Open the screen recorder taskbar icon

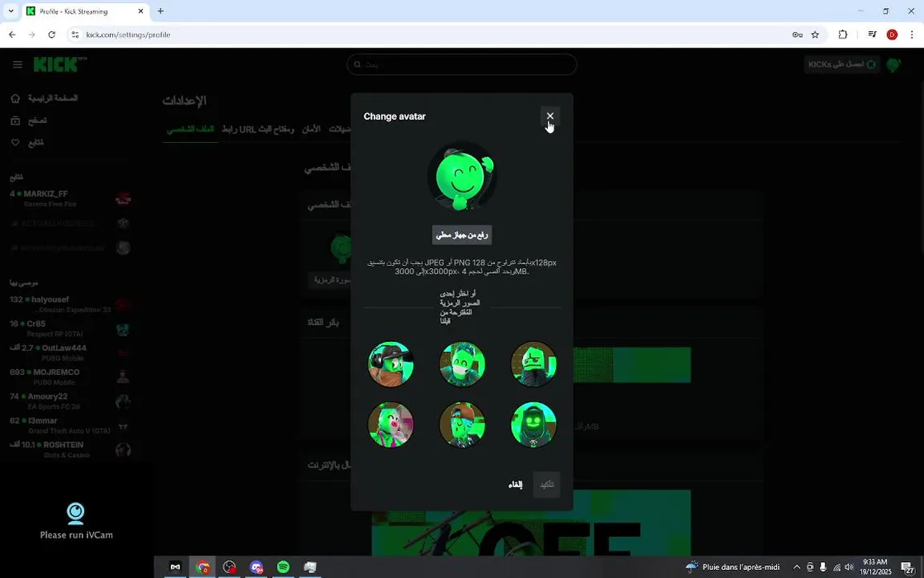(x=229, y=567)
